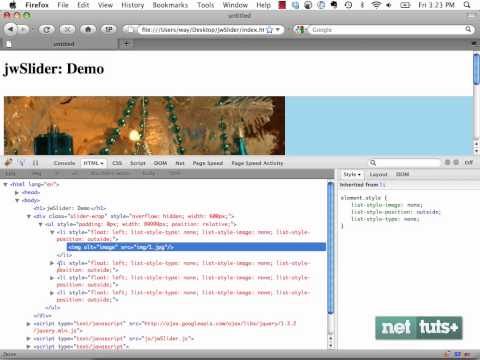Collapse the div slider-wrap node

(x=29, y=216)
